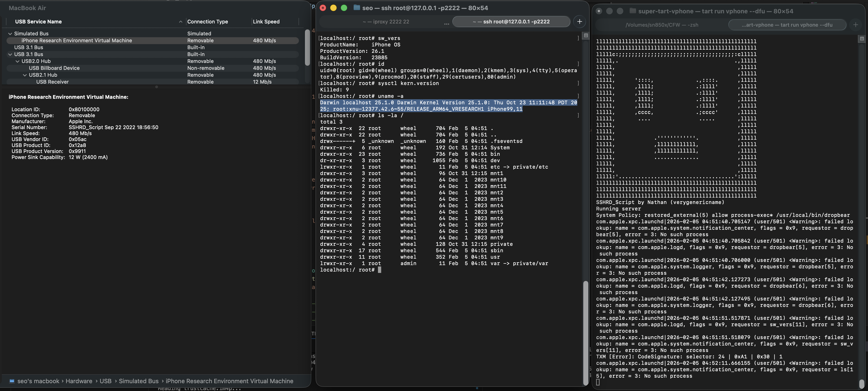Add a new tab in ssh terminal window
868x391 pixels.
click(579, 22)
